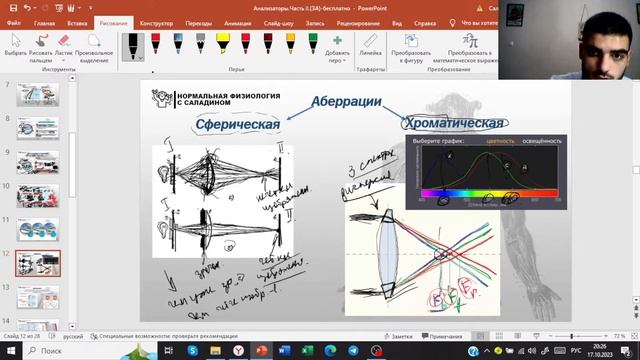The image size is (640, 360).
Task: Pick the first red pen
Action: pyautogui.click(x=156, y=43)
